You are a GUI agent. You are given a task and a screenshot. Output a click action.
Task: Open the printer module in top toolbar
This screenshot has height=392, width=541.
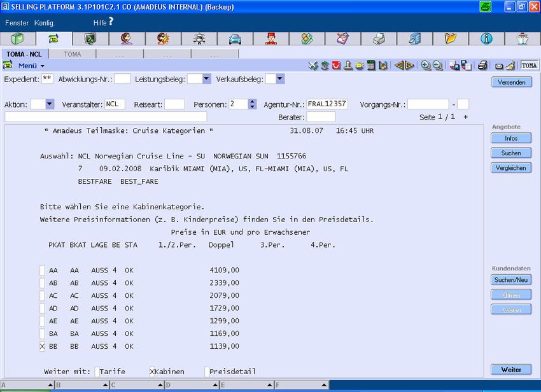coord(379,39)
